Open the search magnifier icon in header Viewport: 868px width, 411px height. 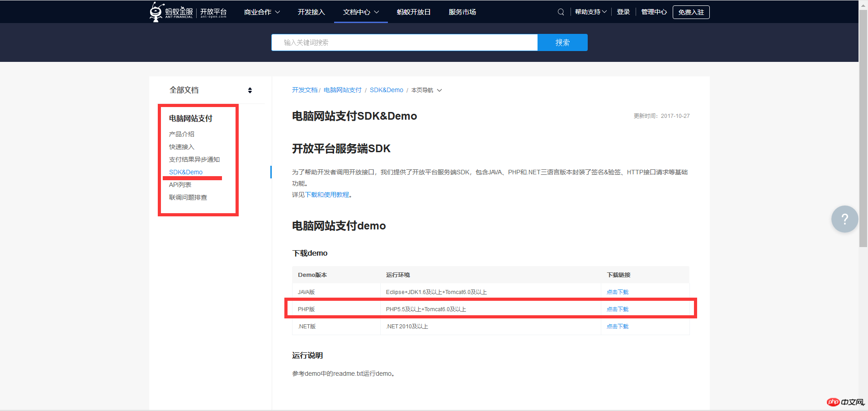pos(561,12)
